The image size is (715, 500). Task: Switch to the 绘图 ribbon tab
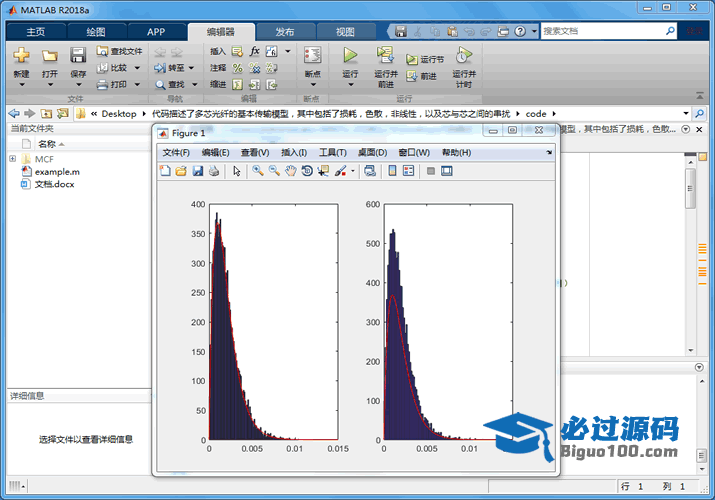[x=95, y=32]
